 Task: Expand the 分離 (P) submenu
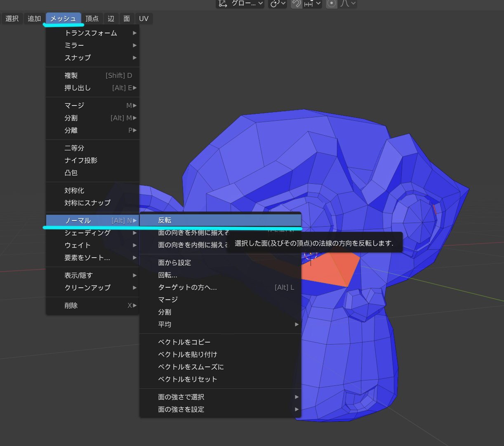point(92,130)
